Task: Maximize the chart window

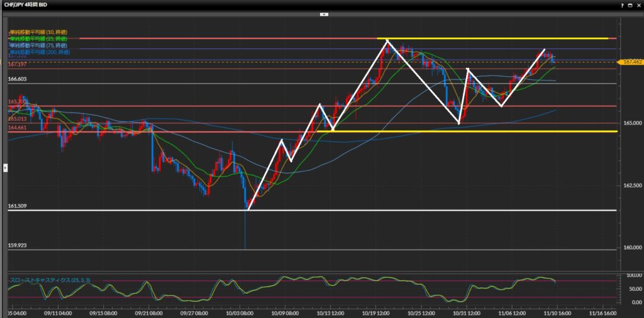Action: coord(630,5)
